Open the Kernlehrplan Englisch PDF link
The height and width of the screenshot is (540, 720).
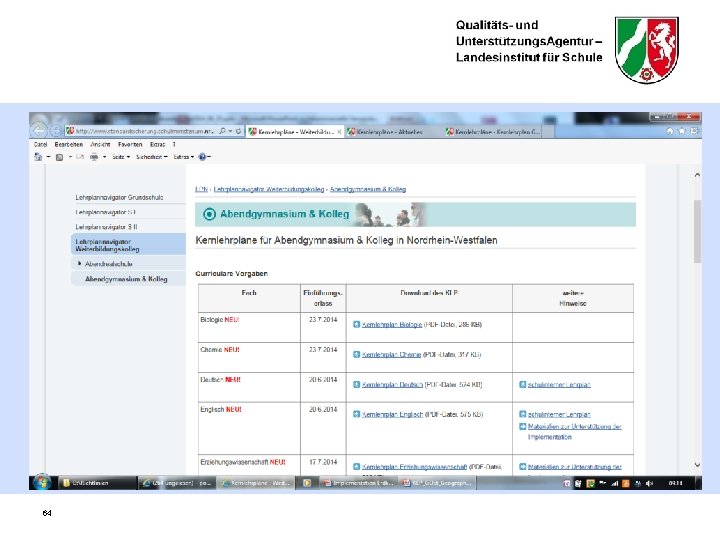[392, 414]
